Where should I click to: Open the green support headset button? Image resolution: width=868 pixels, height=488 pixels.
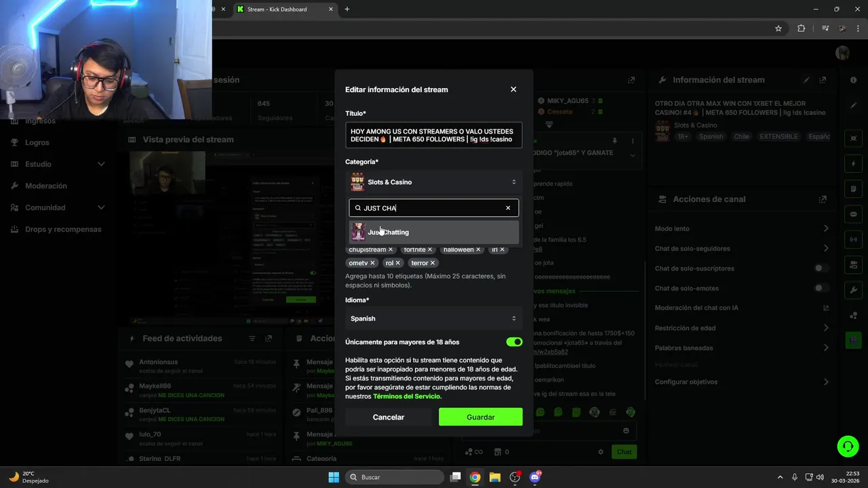click(x=848, y=446)
